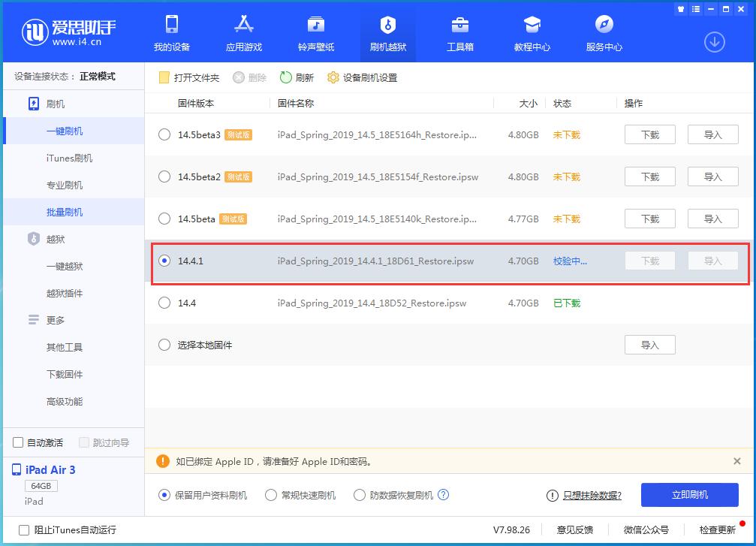Open the 服务中心 (Service Center)
Screen dimensions: 756x546
604,33
